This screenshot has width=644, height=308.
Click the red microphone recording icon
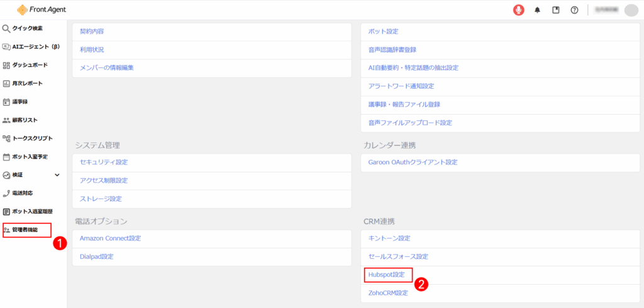point(519,10)
